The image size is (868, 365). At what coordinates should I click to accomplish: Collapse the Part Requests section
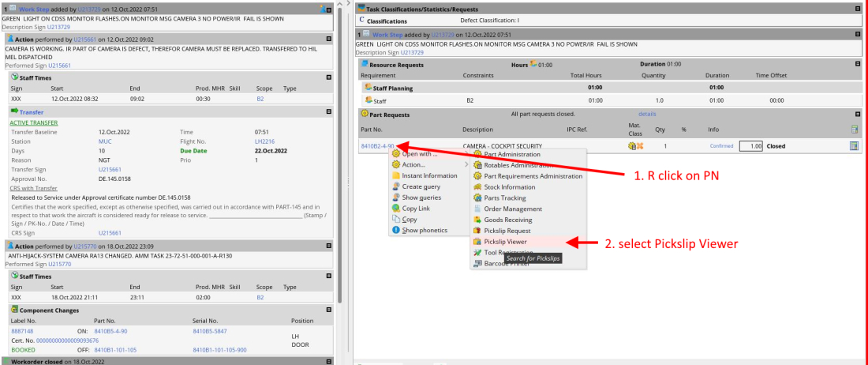(858, 115)
